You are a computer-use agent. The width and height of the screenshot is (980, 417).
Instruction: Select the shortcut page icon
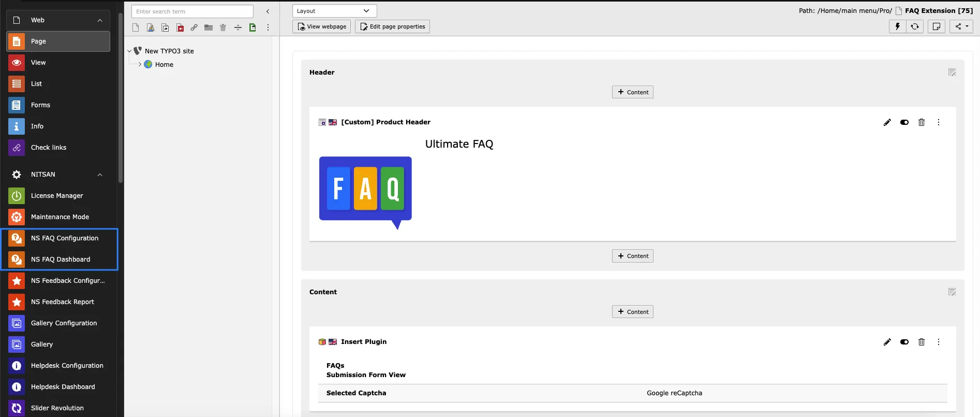point(165,27)
